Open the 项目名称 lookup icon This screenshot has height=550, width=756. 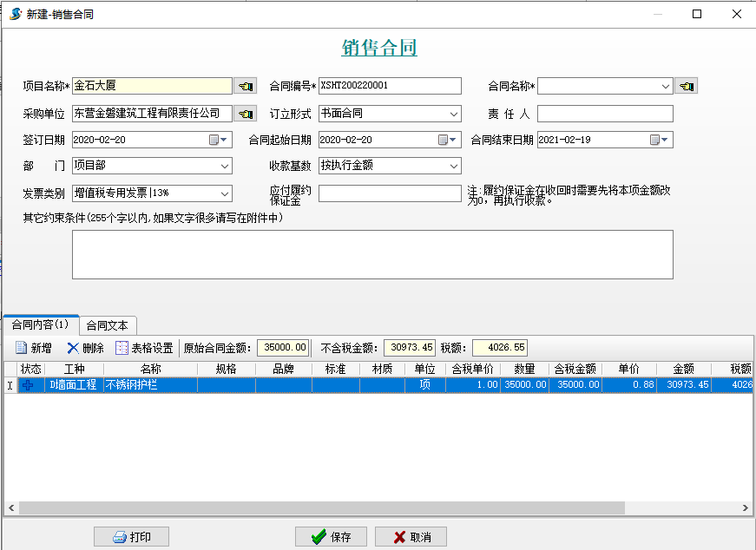click(244, 85)
